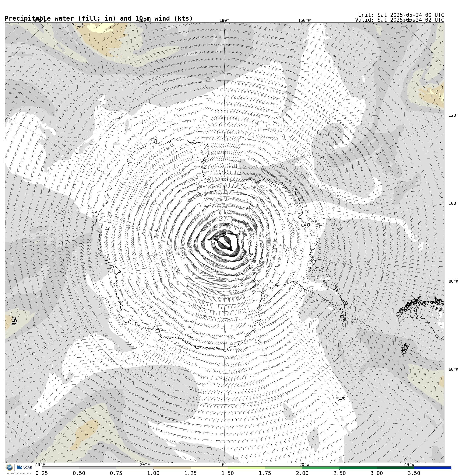Click the 160°E longitude label at top
This screenshot has width=458, height=476.
pyautogui.click(x=145, y=21)
